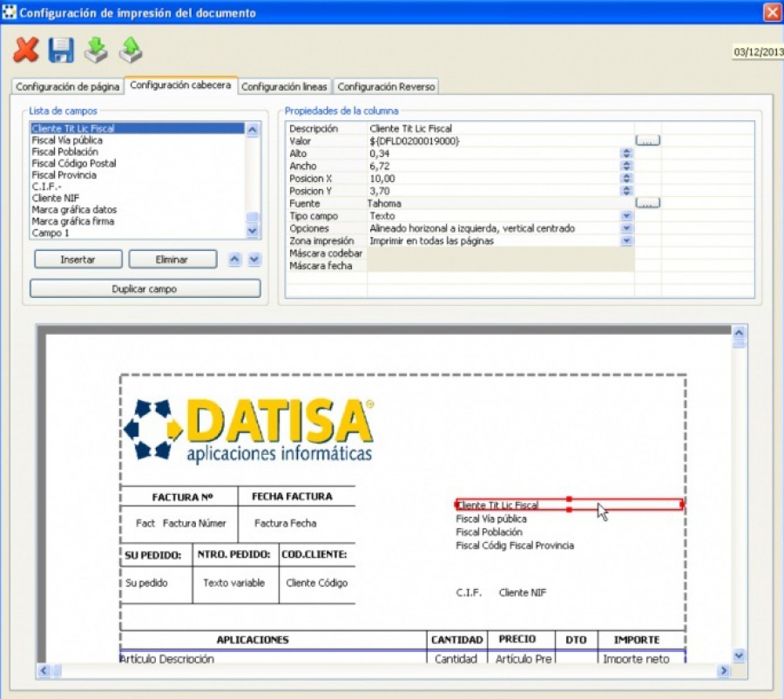Image resolution: width=784 pixels, height=699 pixels.
Task: Select Factura Fecha field in preview
Action: click(286, 523)
